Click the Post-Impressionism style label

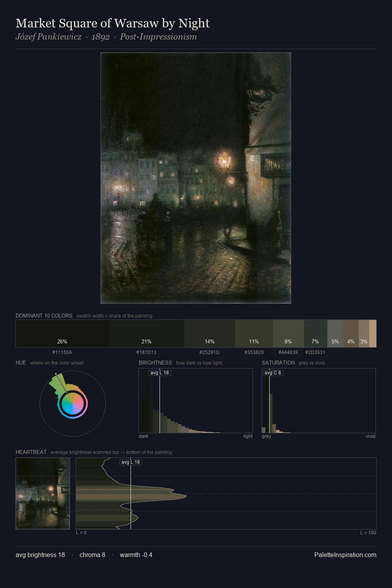[x=158, y=37]
